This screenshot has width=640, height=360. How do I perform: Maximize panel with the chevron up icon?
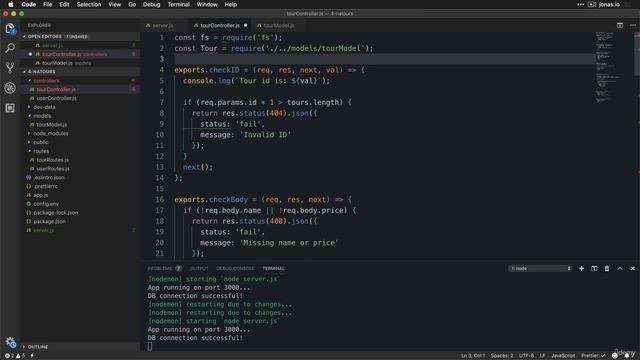pyautogui.click(x=620, y=269)
